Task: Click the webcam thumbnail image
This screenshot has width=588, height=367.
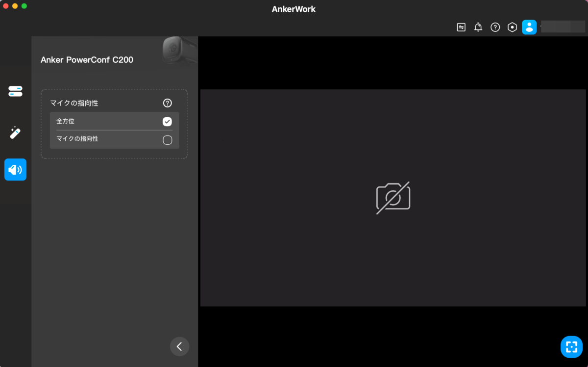Action: (180, 50)
